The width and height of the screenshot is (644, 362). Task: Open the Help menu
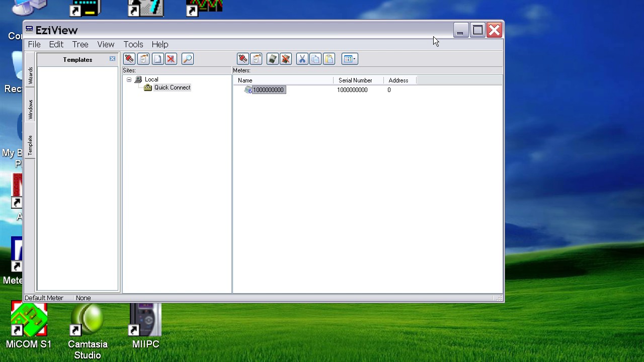[160, 44]
